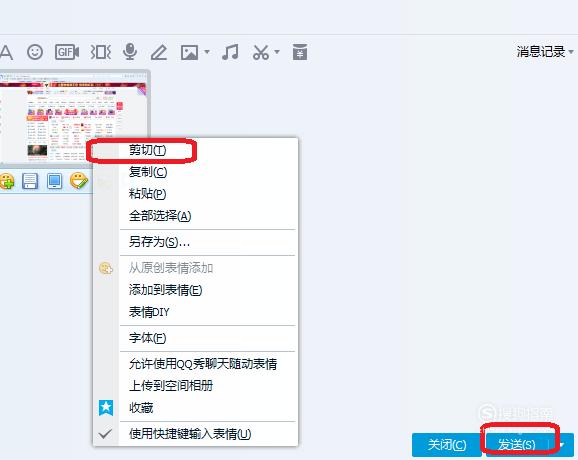Click the smiley edit pencil icon

point(79,181)
